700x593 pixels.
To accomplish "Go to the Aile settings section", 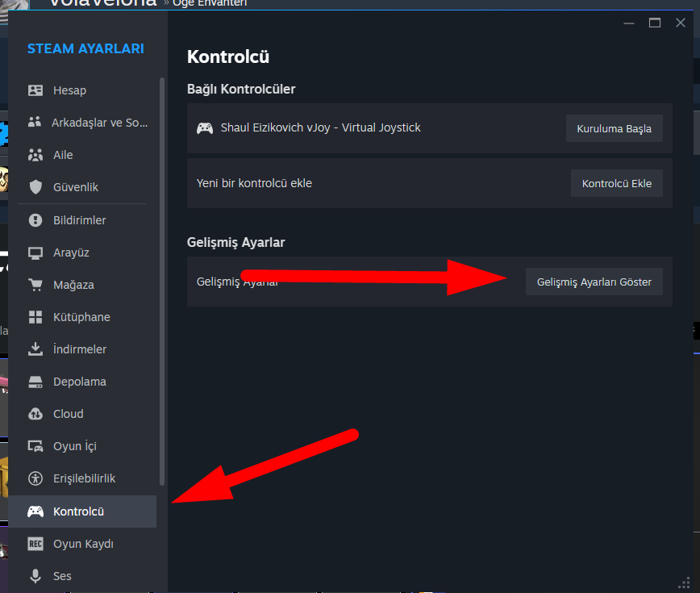I will pyautogui.click(x=82, y=155).
